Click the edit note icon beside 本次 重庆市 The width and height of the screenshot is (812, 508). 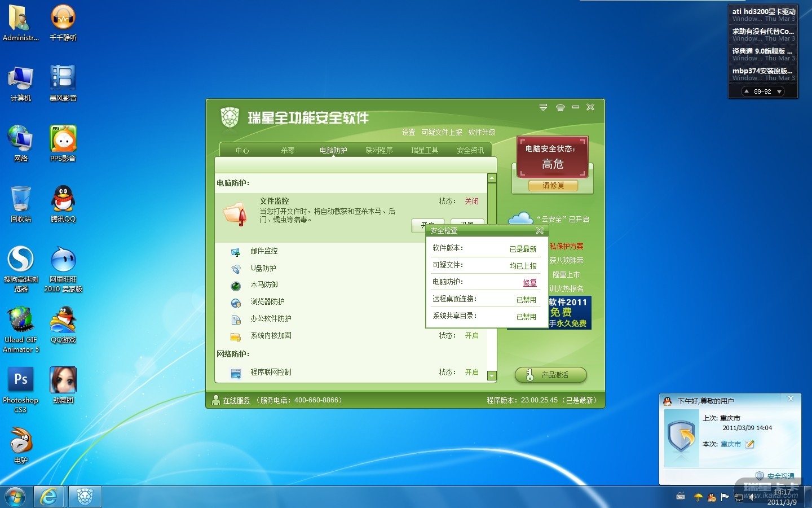(749, 444)
